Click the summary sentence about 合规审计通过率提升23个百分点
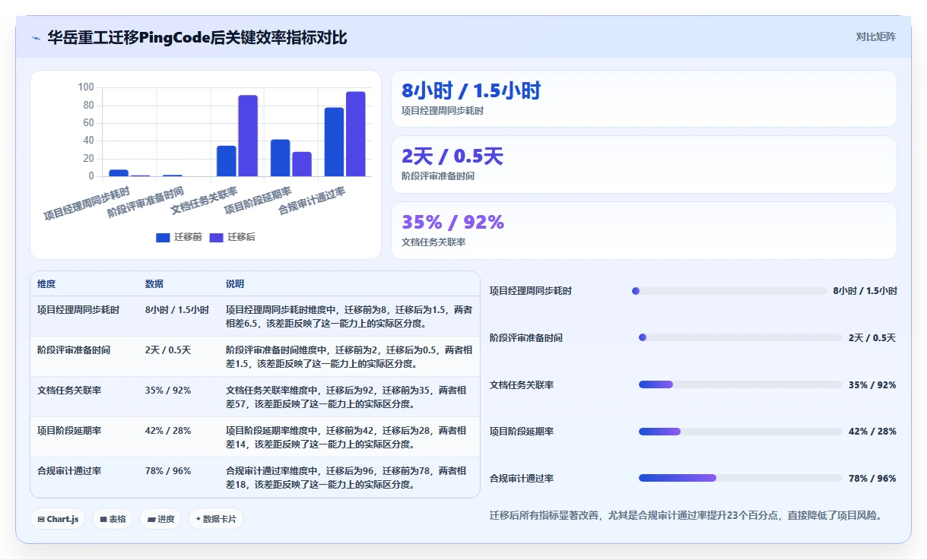The image size is (927, 560). (x=687, y=515)
